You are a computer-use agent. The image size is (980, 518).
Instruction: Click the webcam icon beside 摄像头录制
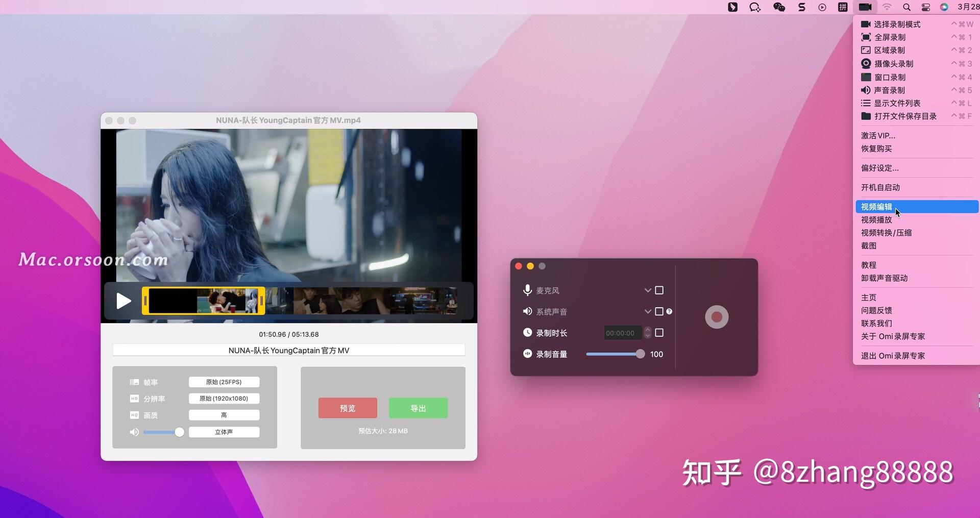pyautogui.click(x=866, y=63)
